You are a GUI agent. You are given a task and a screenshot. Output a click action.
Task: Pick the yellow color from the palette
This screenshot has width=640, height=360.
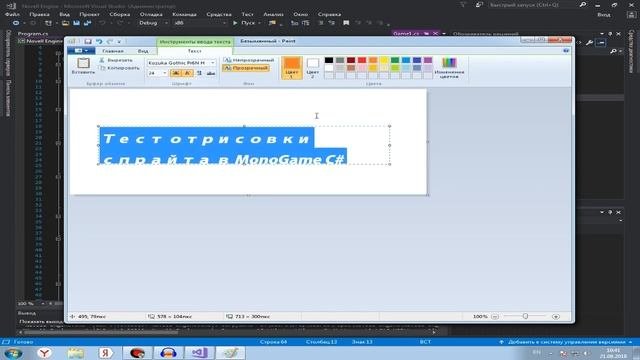[384, 60]
